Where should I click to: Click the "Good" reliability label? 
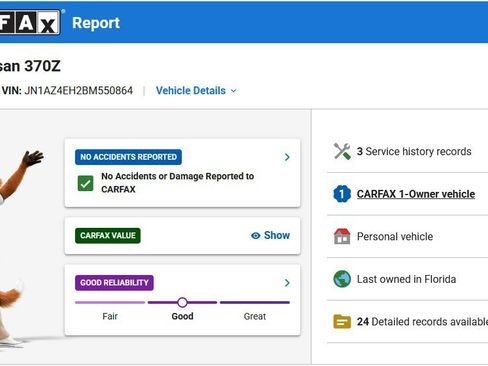(182, 316)
